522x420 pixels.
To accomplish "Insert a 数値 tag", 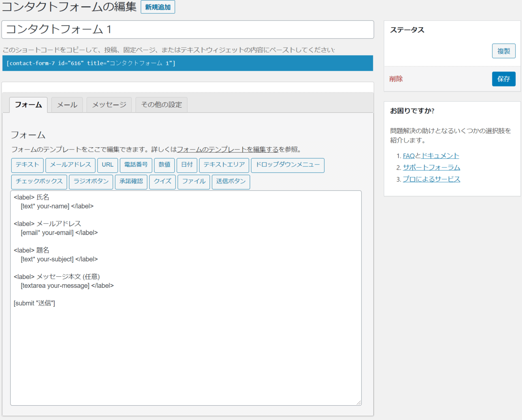I will coord(164,165).
